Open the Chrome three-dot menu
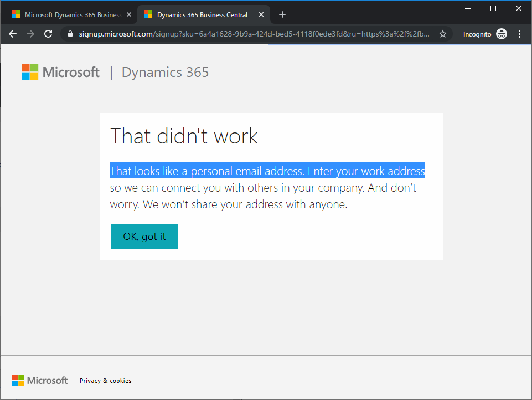Image resolution: width=532 pixels, height=400 pixels. tap(519, 34)
